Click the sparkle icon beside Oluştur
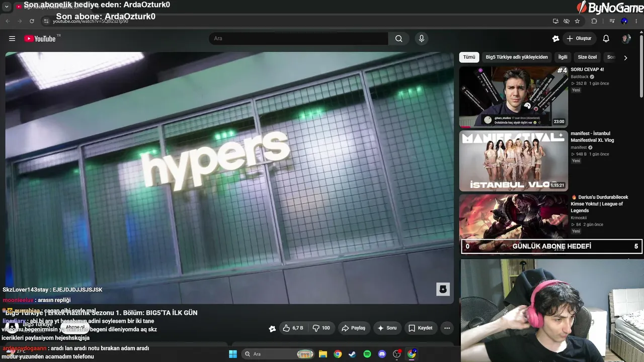This screenshot has width=644, height=362. click(555, 39)
